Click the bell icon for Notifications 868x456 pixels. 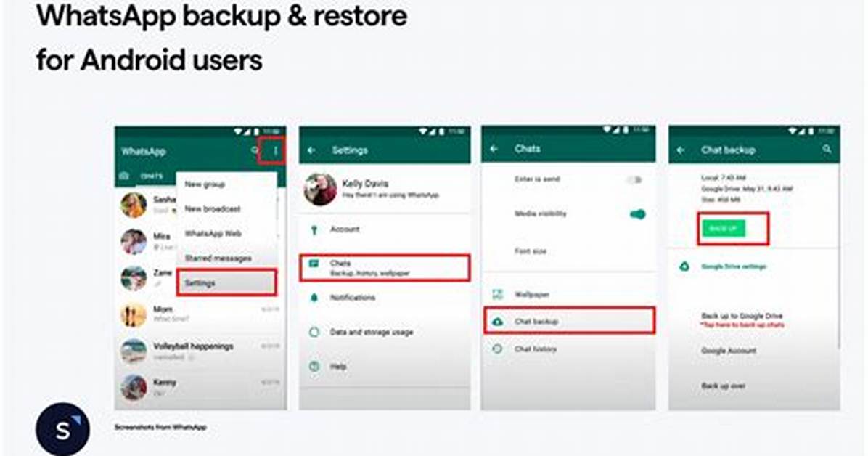(314, 298)
